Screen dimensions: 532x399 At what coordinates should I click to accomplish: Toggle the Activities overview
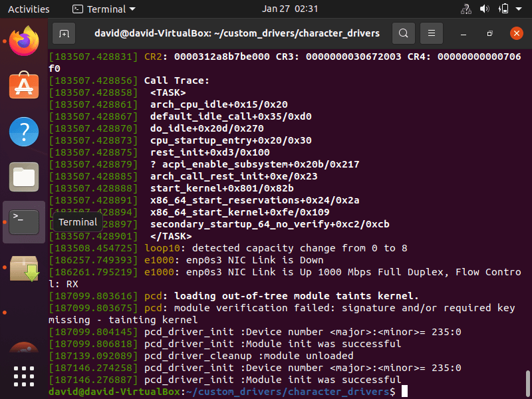[x=29, y=9]
